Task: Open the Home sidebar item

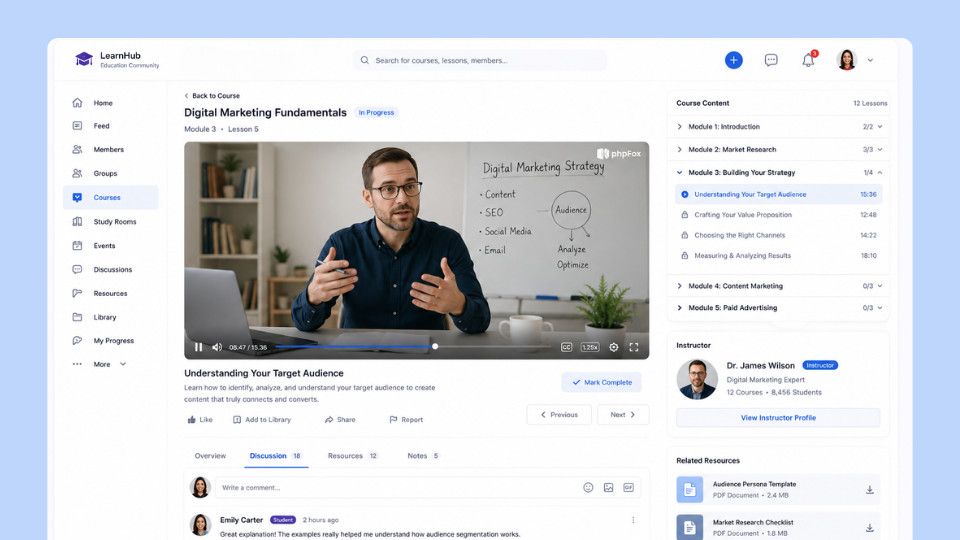Action: [x=103, y=103]
